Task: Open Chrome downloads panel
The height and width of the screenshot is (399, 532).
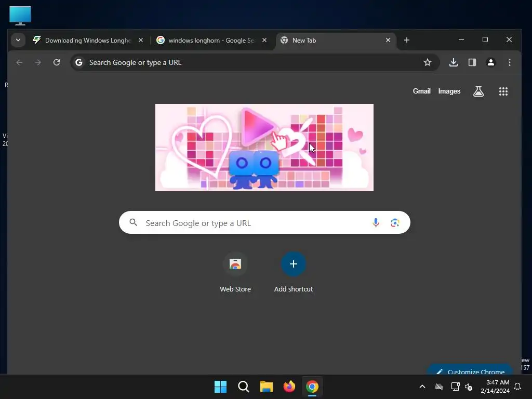Action: click(454, 62)
